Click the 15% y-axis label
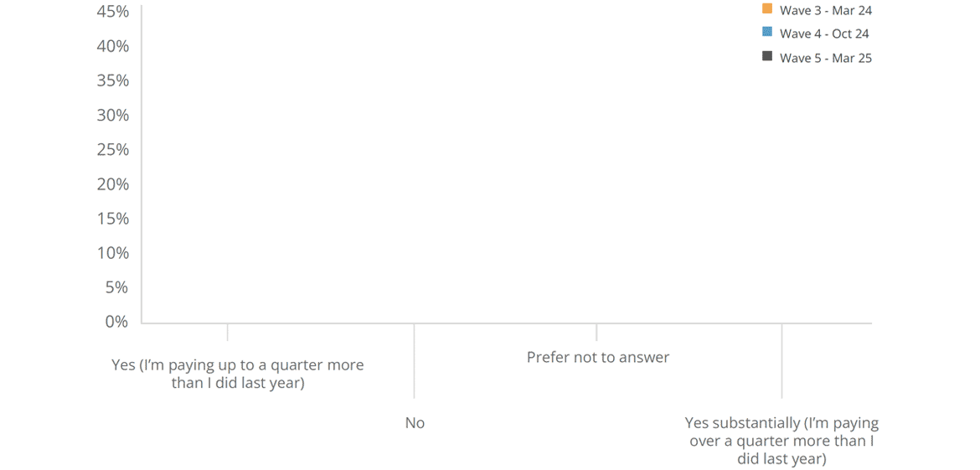The width and height of the screenshot is (980, 470). pos(113,219)
